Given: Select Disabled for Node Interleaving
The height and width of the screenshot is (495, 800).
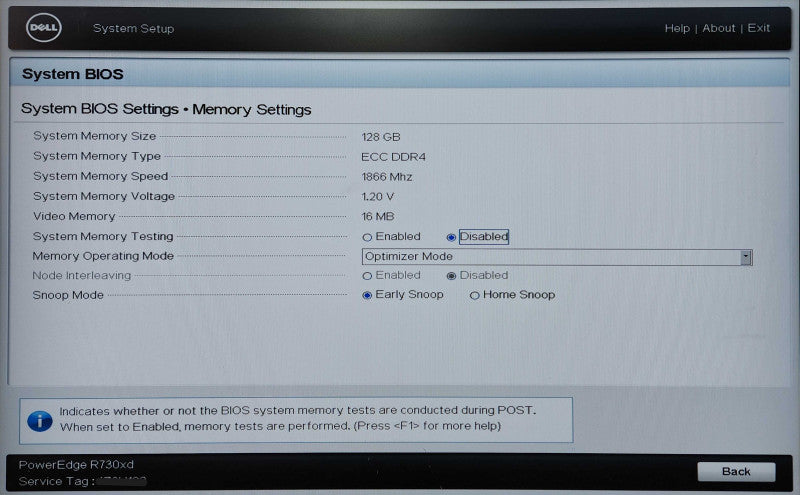Looking at the screenshot, I should click(451, 276).
